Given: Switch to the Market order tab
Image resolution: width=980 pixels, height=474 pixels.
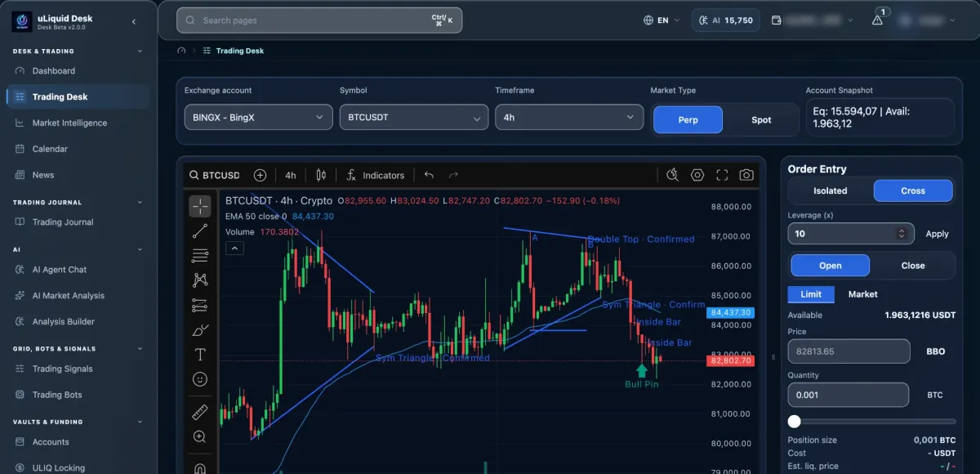Looking at the screenshot, I should click(862, 294).
